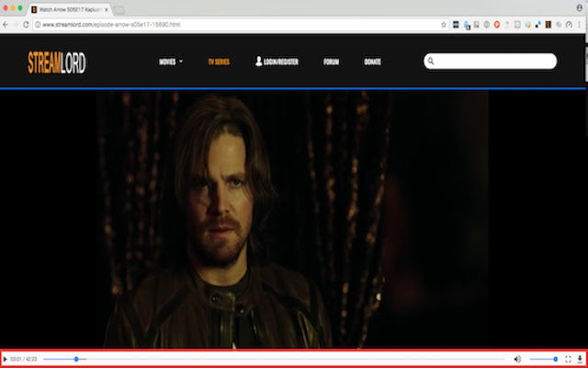Open Chrome's three-dot menu
Viewport: 588px width, 368px height.
pos(580,25)
